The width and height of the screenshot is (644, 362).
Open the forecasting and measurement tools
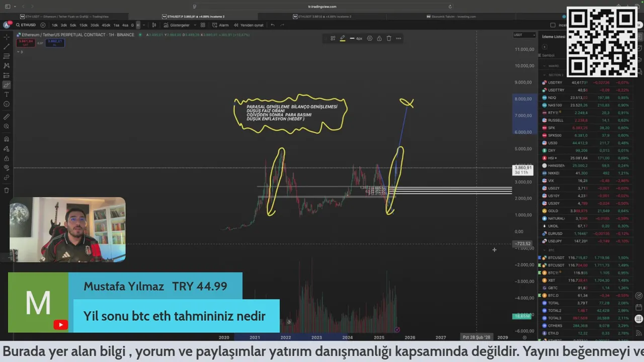(7, 75)
